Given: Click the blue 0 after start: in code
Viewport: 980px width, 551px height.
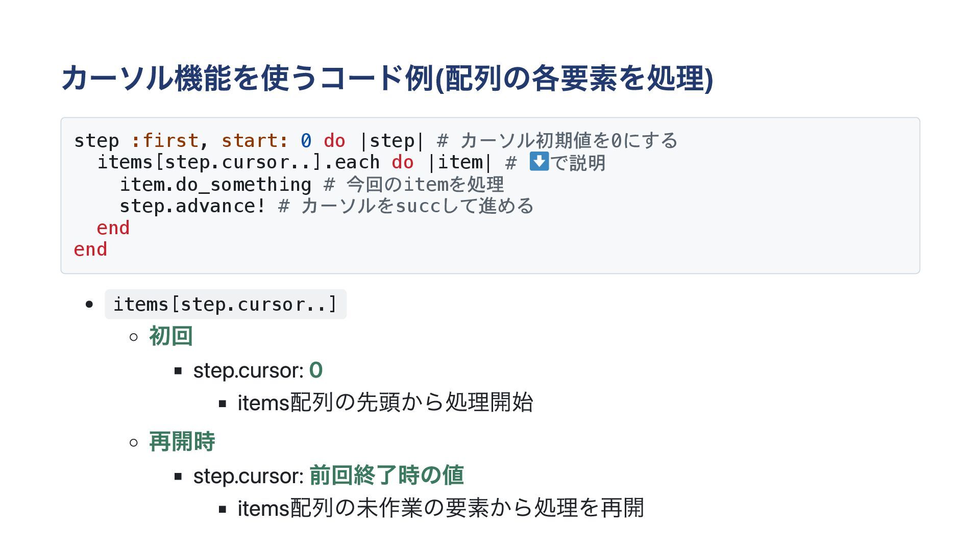Looking at the screenshot, I should coord(306,141).
